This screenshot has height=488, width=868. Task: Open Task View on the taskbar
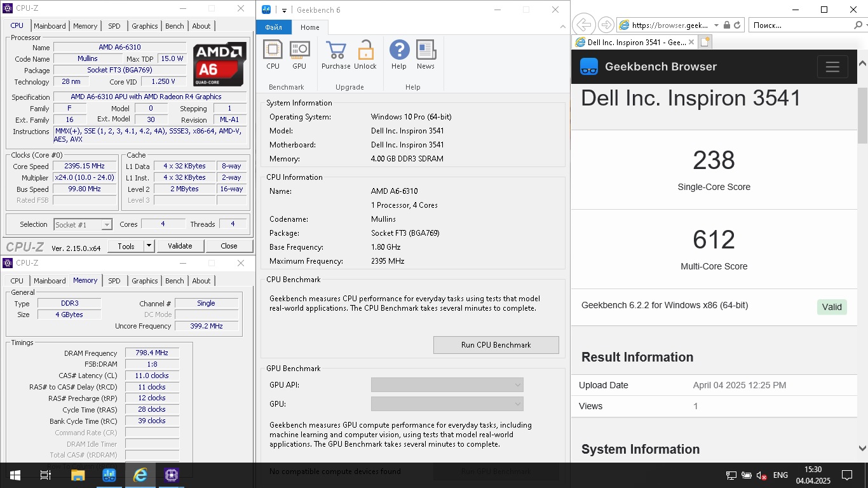pos(45,475)
